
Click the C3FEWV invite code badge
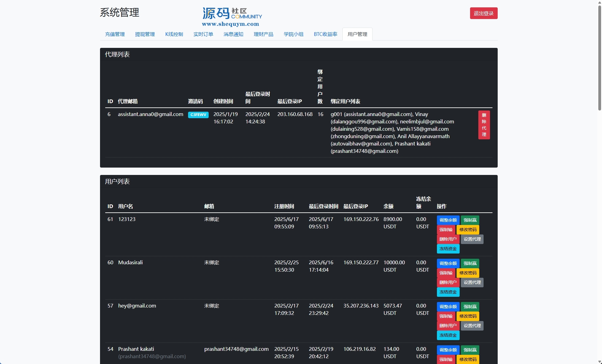198,115
